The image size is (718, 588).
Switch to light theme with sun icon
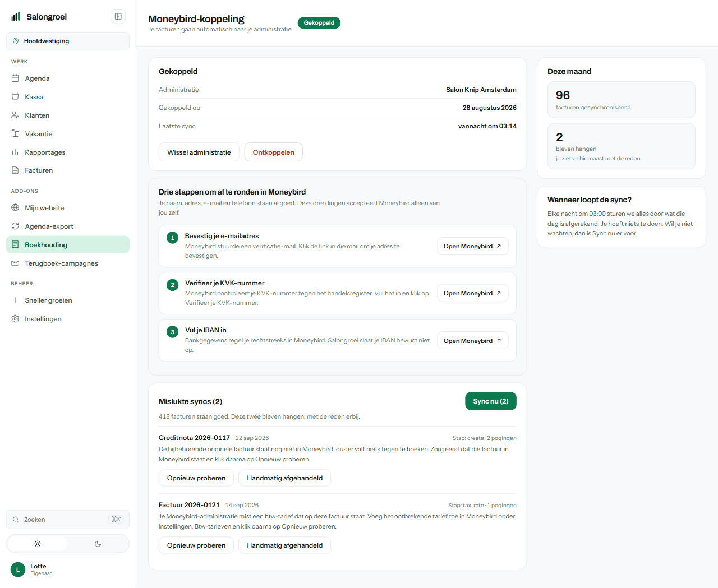coord(38,544)
